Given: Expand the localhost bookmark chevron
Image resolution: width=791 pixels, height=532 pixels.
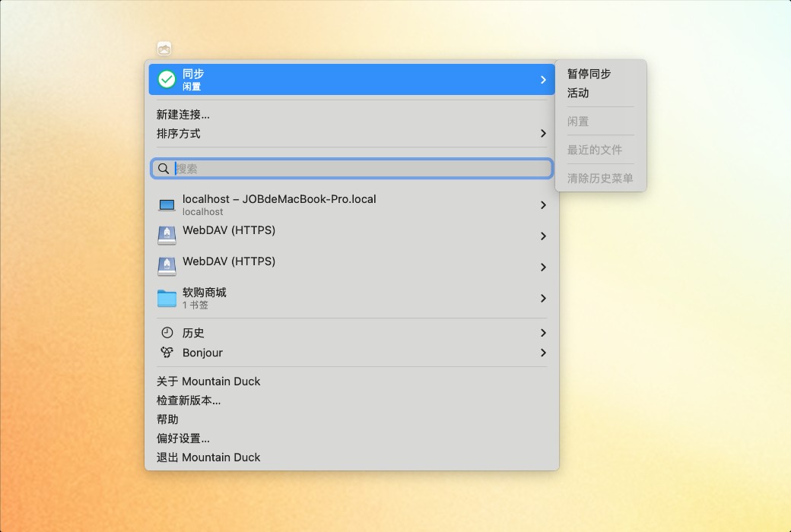Looking at the screenshot, I should [x=543, y=204].
